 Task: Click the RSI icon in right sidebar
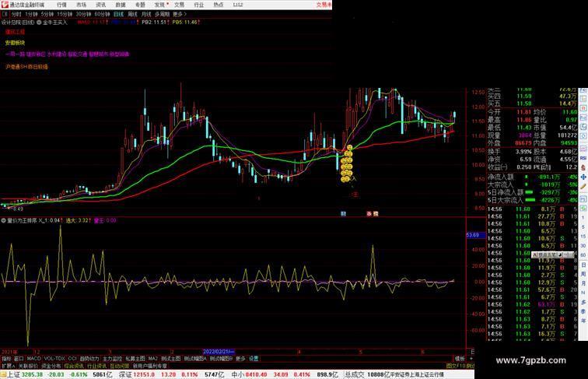[x=583, y=158]
